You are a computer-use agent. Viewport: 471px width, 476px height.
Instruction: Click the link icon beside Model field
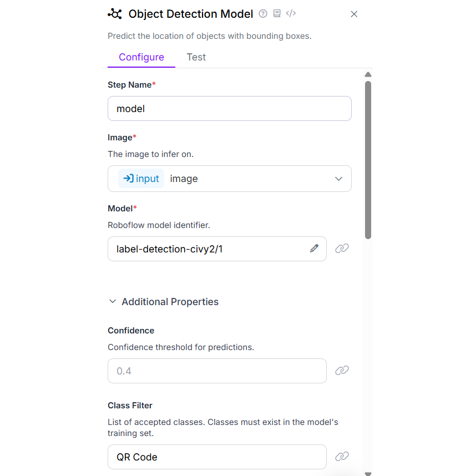342,249
